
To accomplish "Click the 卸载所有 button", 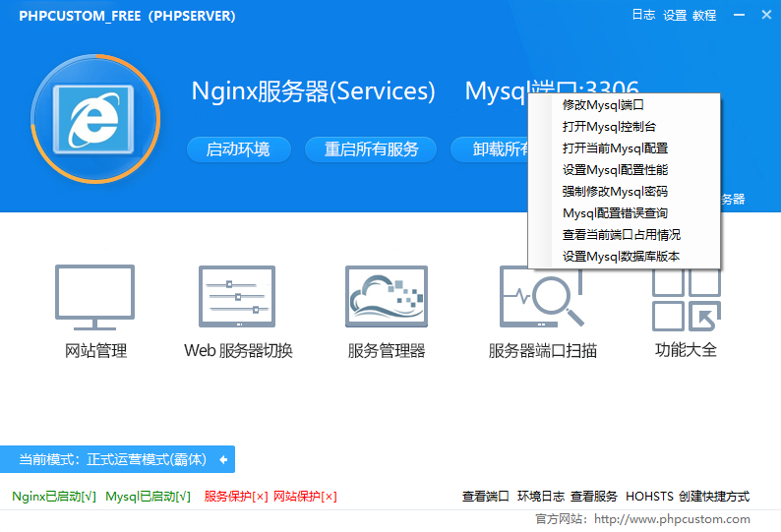I will 489,149.
